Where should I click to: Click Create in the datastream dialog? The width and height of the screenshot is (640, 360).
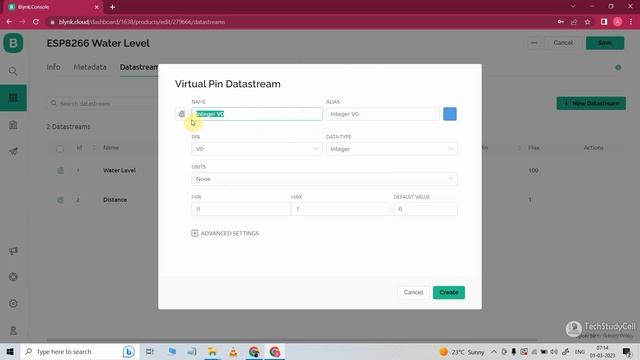[x=449, y=292]
